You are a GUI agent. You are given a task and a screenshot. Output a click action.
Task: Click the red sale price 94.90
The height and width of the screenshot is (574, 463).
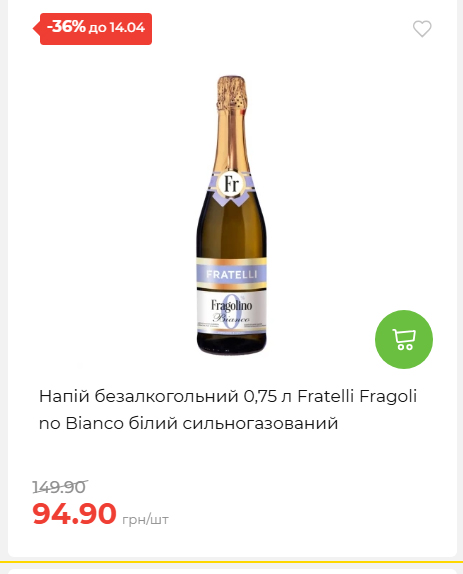click(x=74, y=514)
